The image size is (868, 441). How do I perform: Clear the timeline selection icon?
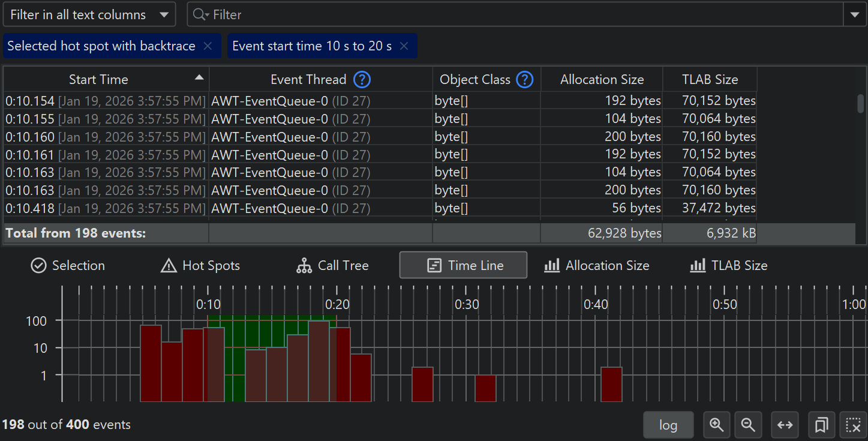(853, 425)
